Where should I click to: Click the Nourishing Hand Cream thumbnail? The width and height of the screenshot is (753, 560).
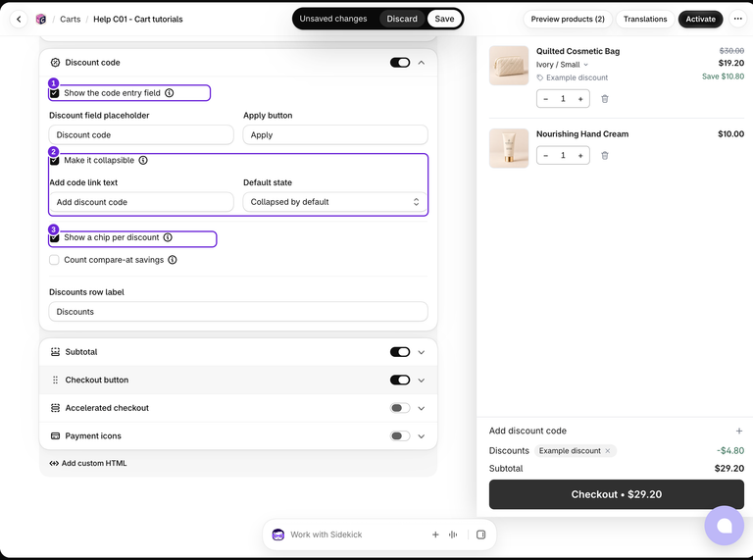509,148
